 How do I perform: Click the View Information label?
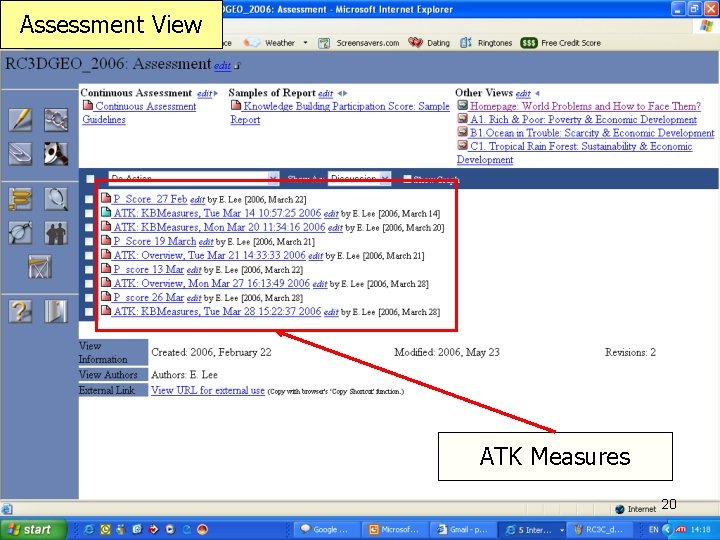tap(113, 353)
